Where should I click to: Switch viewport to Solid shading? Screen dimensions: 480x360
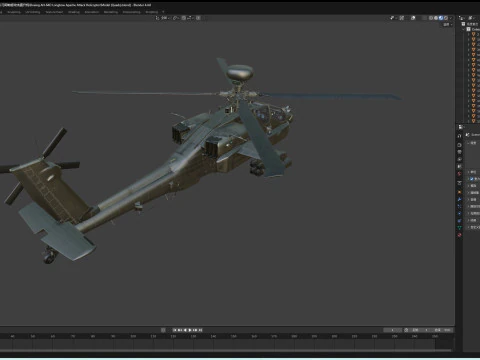[x=436, y=18]
